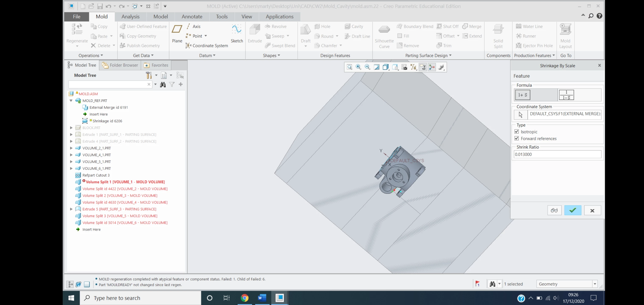
Task: Cancel shrinkage with the X button
Action: (x=592, y=211)
